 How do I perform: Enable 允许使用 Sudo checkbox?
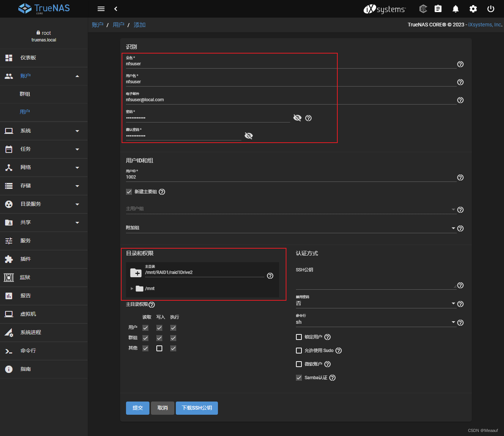pos(299,351)
